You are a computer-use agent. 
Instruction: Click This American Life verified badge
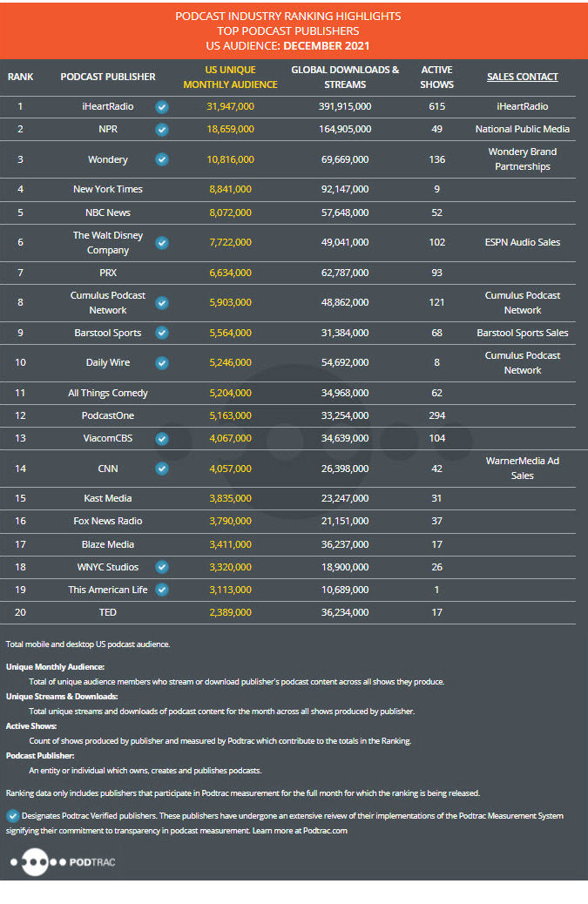coord(162,590)
